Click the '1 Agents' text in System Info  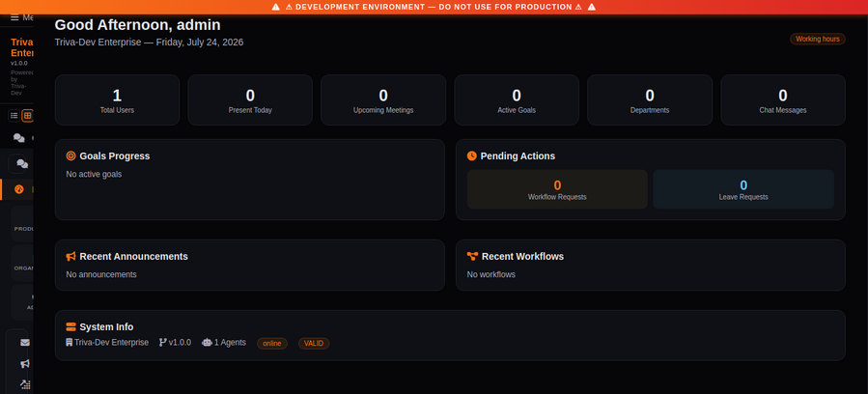[231, 343]
